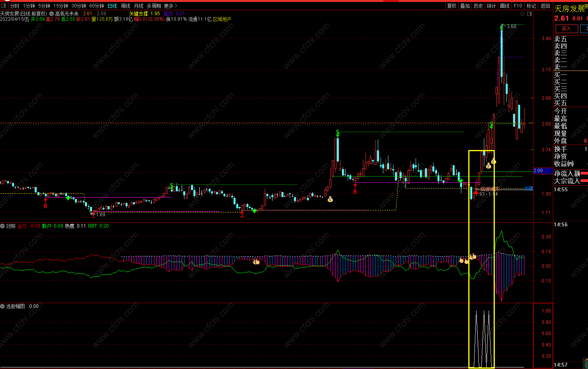Select the 日线 daily tab
This screenshot has height=369, width=588.
point(112,6)
